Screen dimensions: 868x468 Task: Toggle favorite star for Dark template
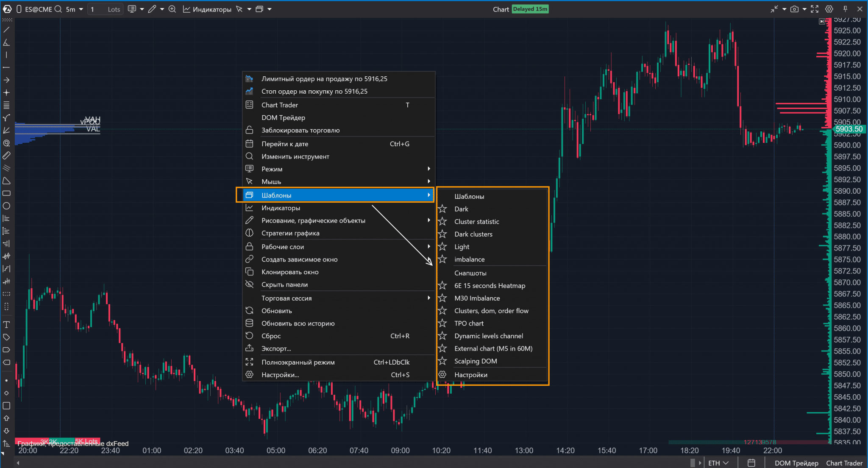[x=442, y=209]
